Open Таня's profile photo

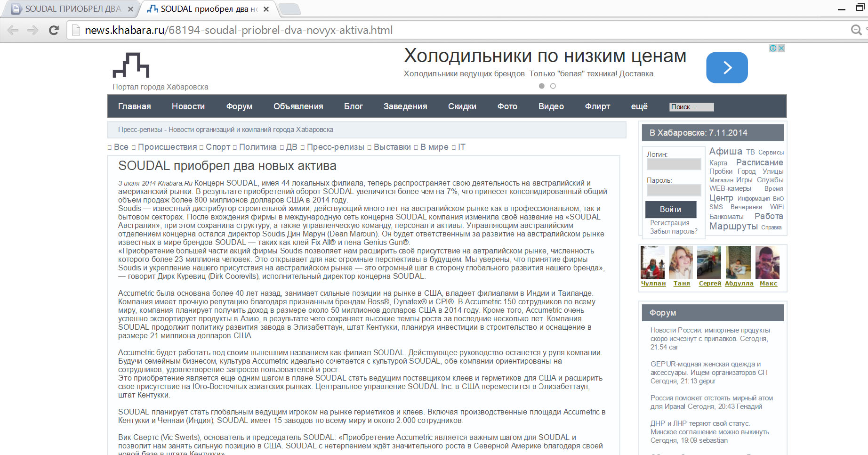coord(681,262)
